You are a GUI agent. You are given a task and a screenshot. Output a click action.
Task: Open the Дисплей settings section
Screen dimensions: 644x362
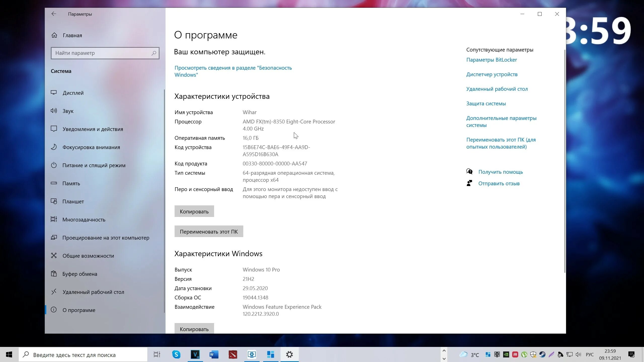coord(73,93)
